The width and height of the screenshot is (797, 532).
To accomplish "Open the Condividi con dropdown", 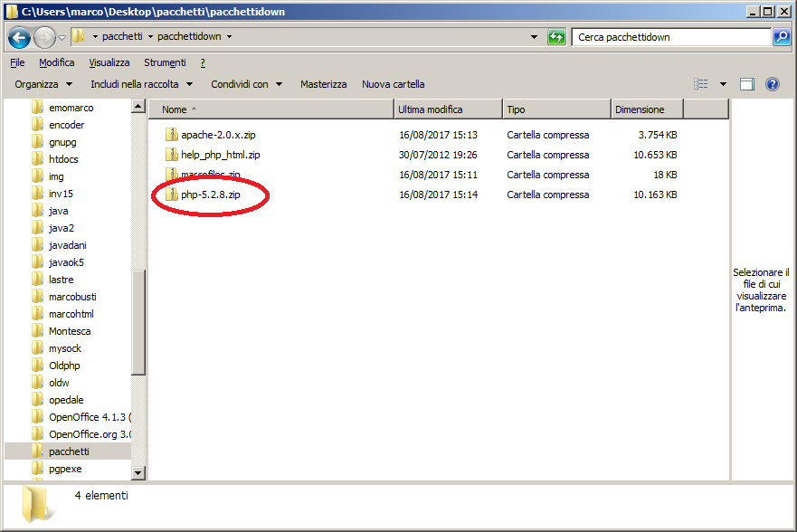I will tap(246, 84).
